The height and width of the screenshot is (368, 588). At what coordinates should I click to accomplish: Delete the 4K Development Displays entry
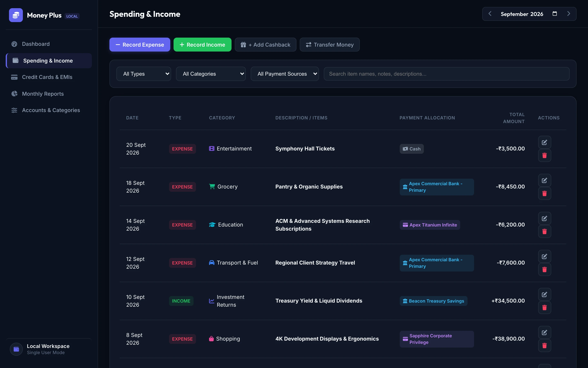(544, 346)
